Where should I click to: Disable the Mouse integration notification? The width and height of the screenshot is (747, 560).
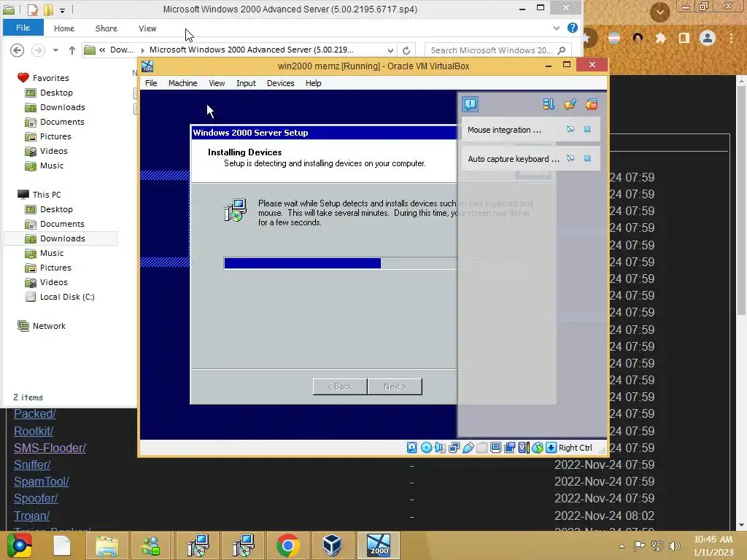(x=570, y=130)
